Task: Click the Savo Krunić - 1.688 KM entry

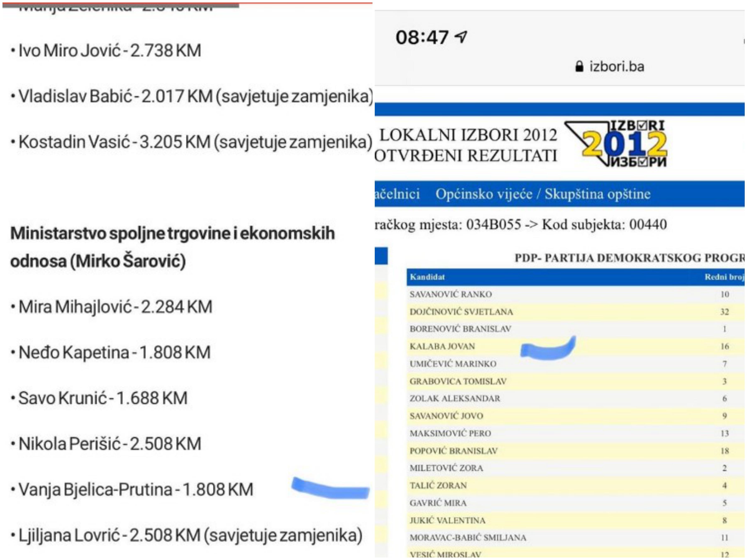Action: (x=99, y=398)
